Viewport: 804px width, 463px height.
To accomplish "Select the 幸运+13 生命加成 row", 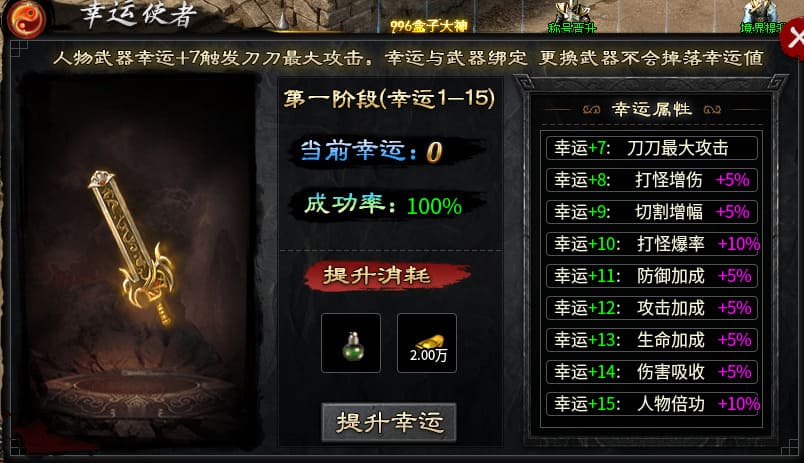I will tap(652, 339).
